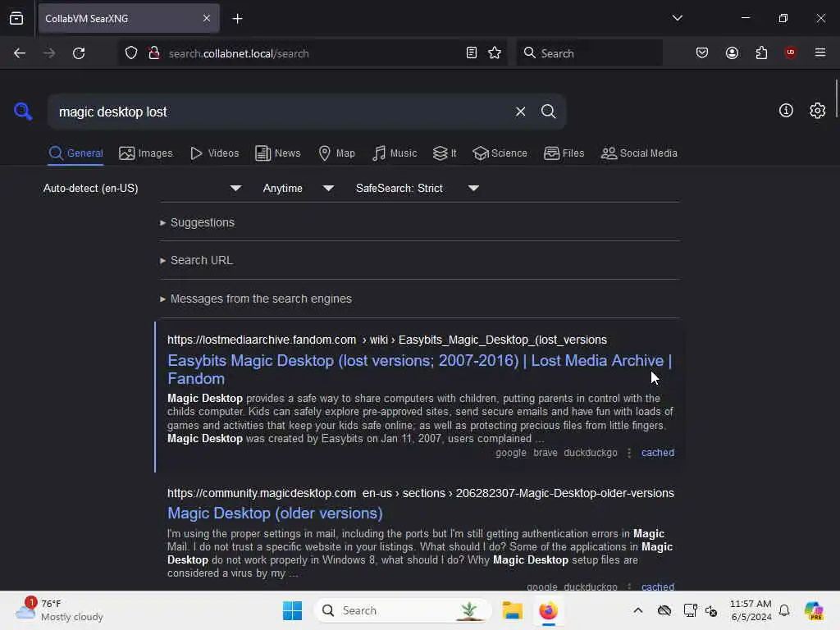Switch to the Videos category

(x=215, y=153)
